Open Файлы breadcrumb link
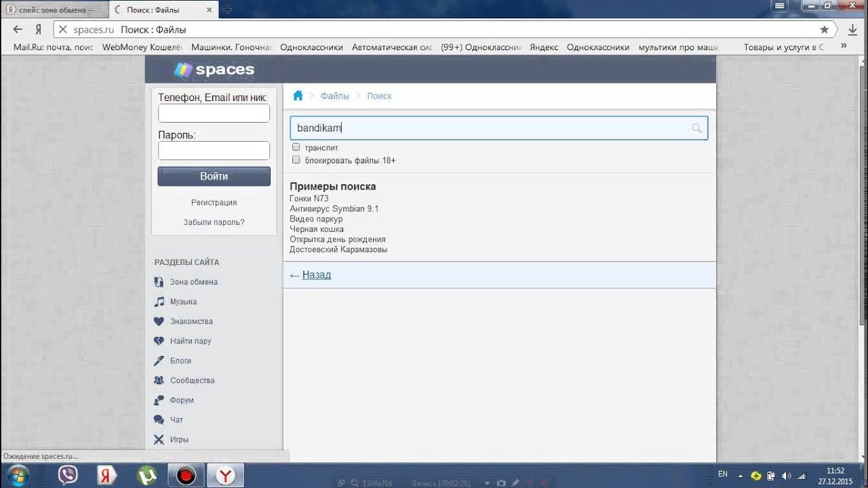This screenshot has height=488, width=868. pyautogui.click(x=335, y=96)
